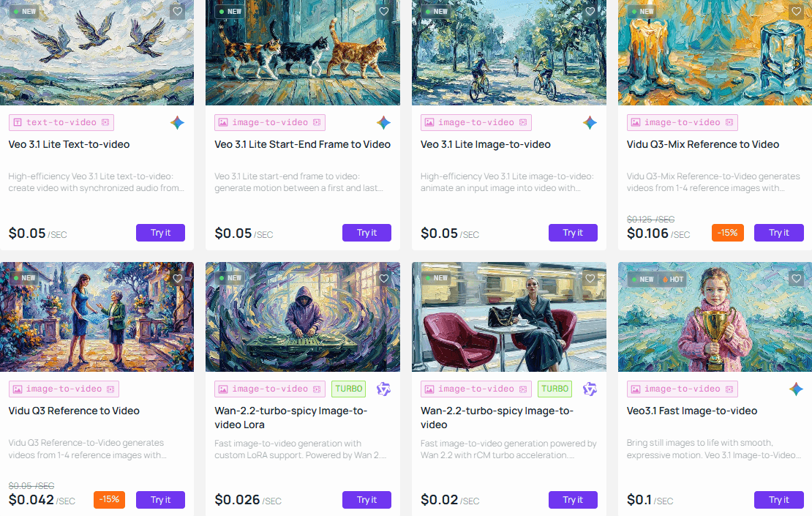Open Wan-2.2-turbo-spicy Image-to-video title link

coord(497,418)
